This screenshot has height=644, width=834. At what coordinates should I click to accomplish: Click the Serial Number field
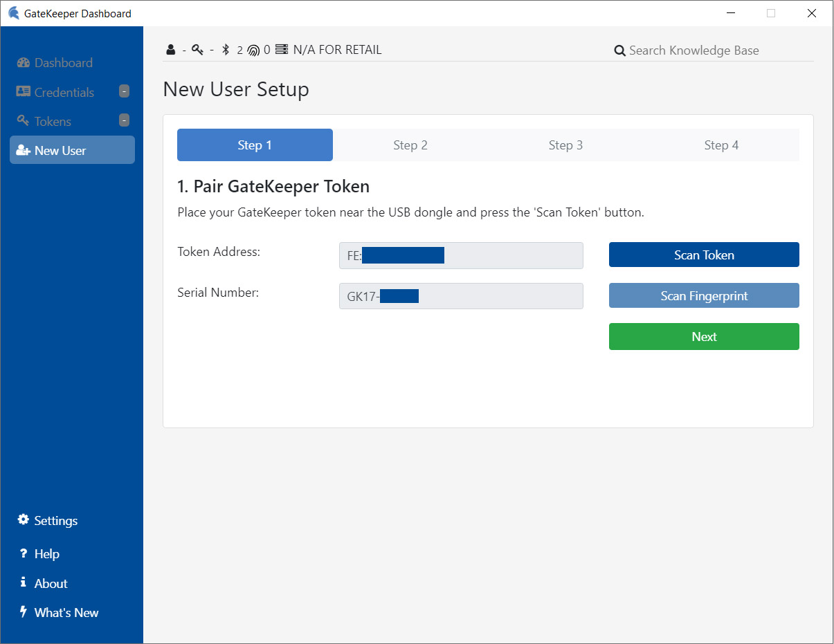pyautogui.click(x=461, y=296)
